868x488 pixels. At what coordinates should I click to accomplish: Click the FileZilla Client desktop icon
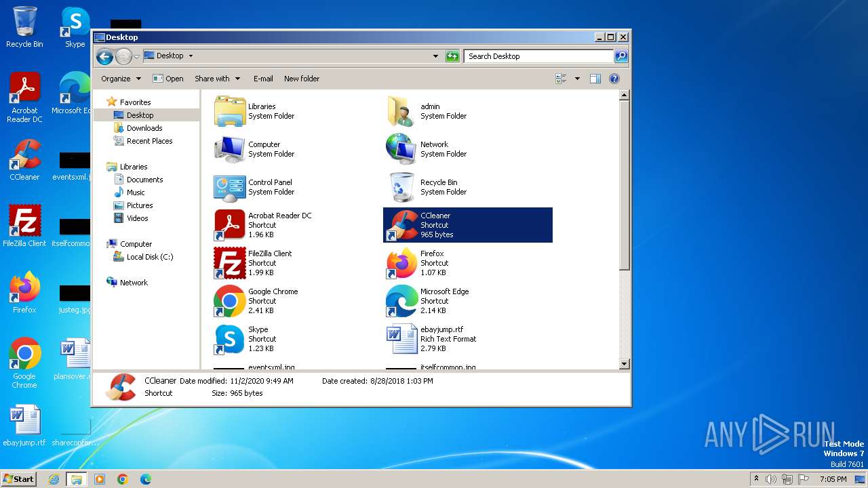[24, 226]
